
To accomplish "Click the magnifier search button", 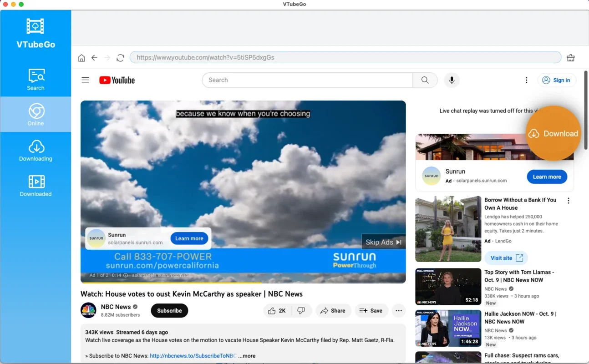I will pyautogui.click(x=425, y=80).
